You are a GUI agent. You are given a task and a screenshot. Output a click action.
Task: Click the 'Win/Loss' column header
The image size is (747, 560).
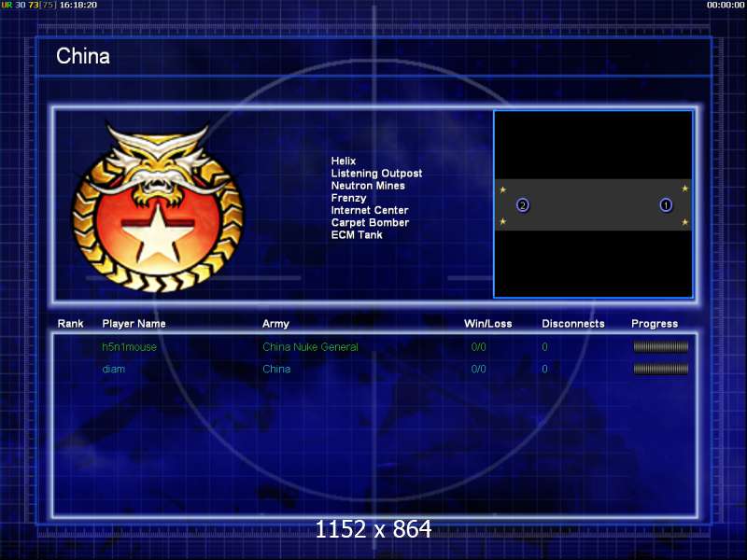coord(487,324)
